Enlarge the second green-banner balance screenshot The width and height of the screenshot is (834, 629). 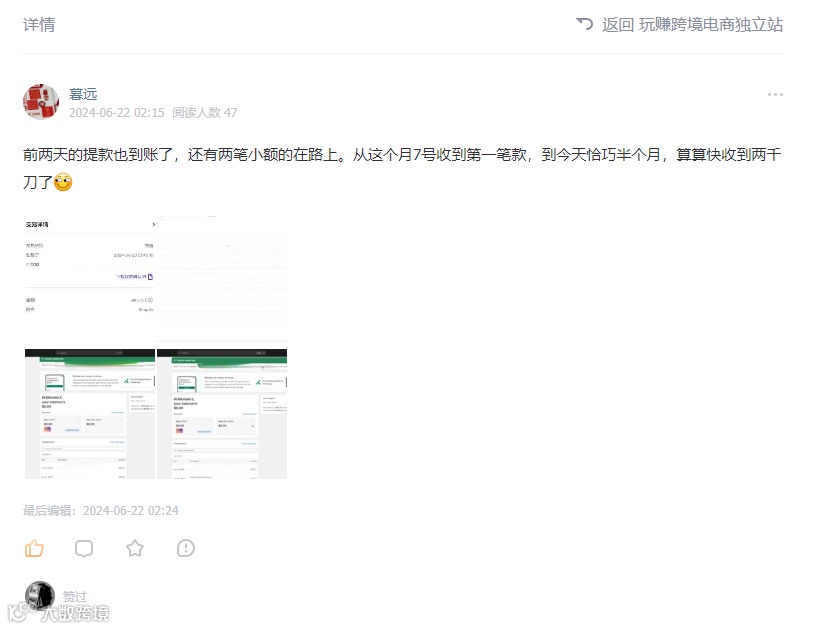click(221, 412)
